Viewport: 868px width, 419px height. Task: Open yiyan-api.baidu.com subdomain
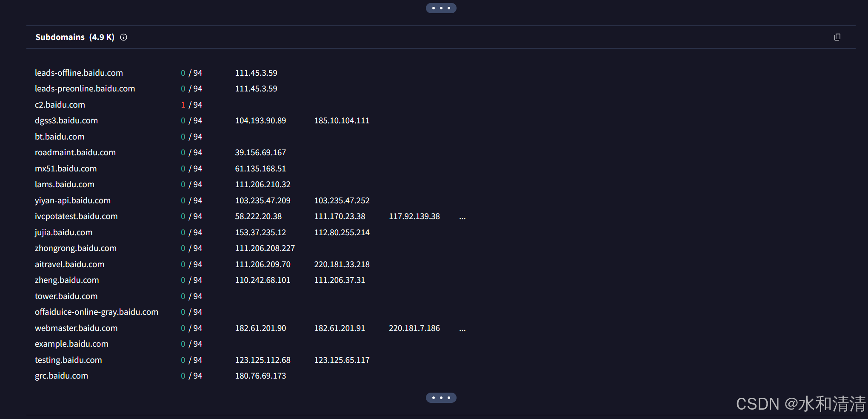pyautogui.click(x=73, y=200)
